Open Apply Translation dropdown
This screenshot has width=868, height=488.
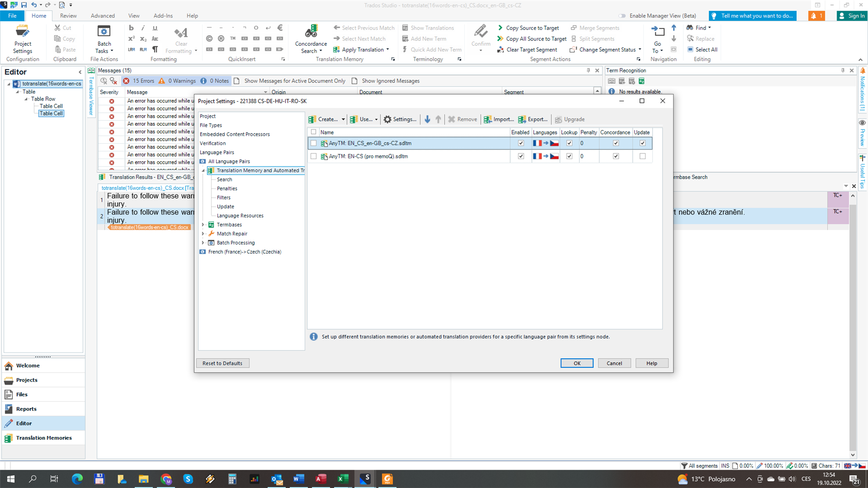[x=388, y=50]
